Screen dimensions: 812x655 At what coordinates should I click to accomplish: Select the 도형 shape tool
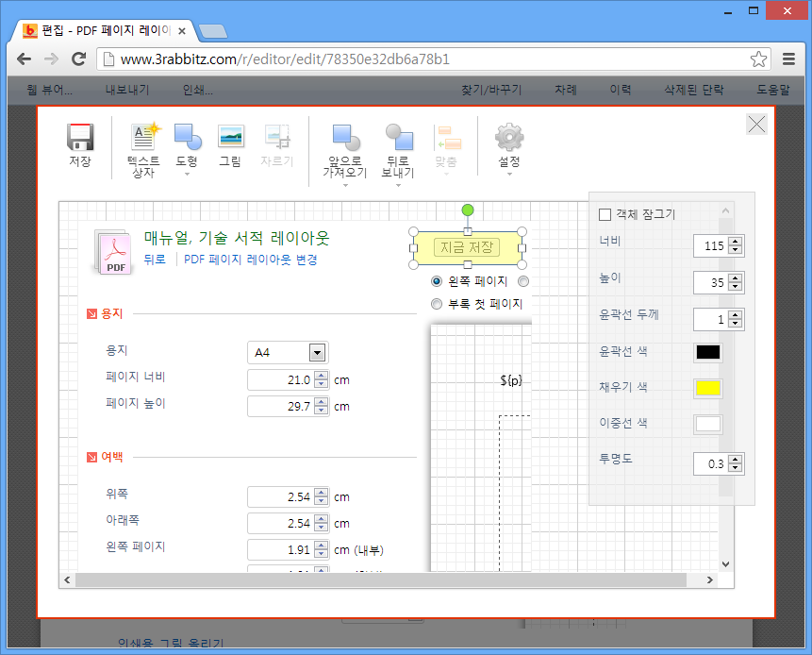[x=187, y=138]
